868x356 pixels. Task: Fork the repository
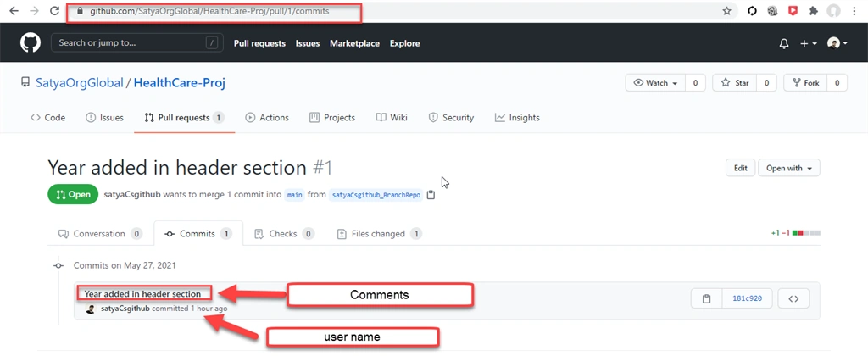(x=805, y=83)
